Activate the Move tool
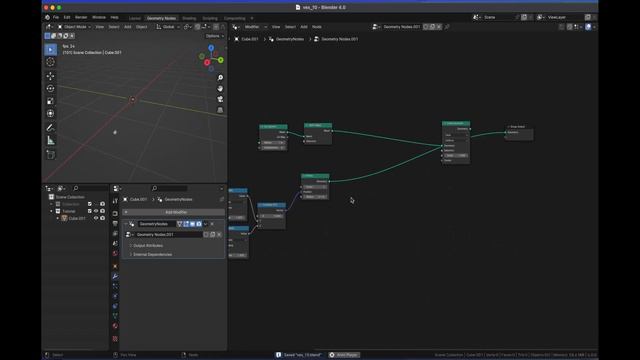Screen dimensions: 640x360 click(51, 76)
